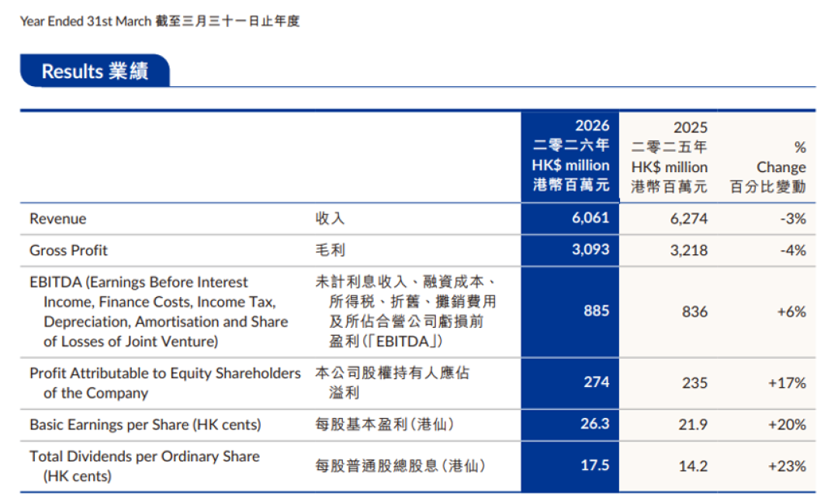The image size is (838, 504).
Task: Click the dividends change value +23%
Action: pos(788,466)
